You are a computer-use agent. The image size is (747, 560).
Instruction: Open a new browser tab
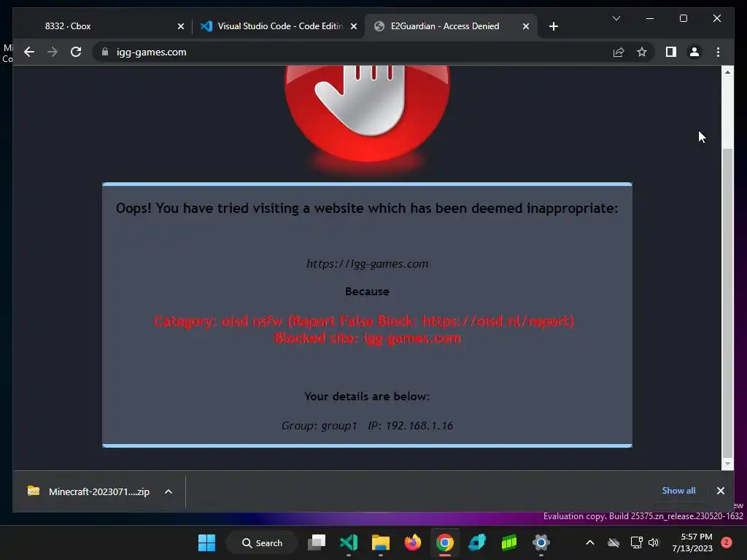pyautogui.click(x=553, y=26)
